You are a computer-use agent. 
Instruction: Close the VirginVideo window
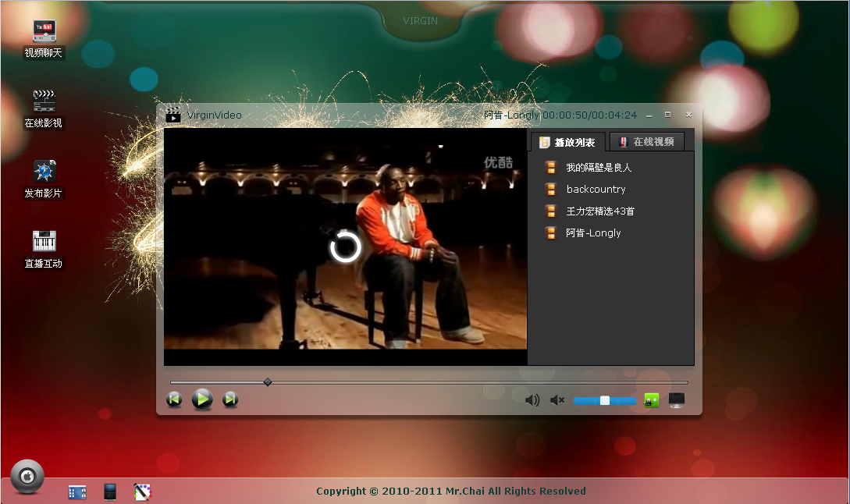(x=688, y=115)
